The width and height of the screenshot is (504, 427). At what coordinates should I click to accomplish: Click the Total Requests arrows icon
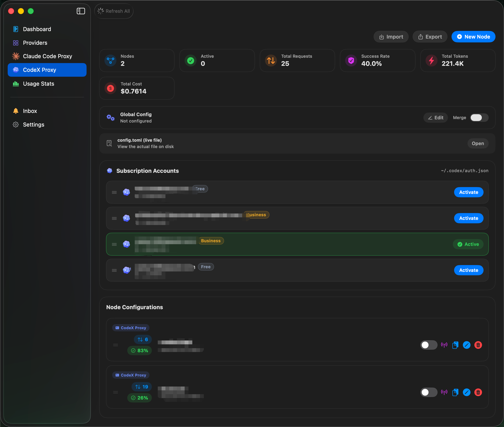[x=271, y=61]
